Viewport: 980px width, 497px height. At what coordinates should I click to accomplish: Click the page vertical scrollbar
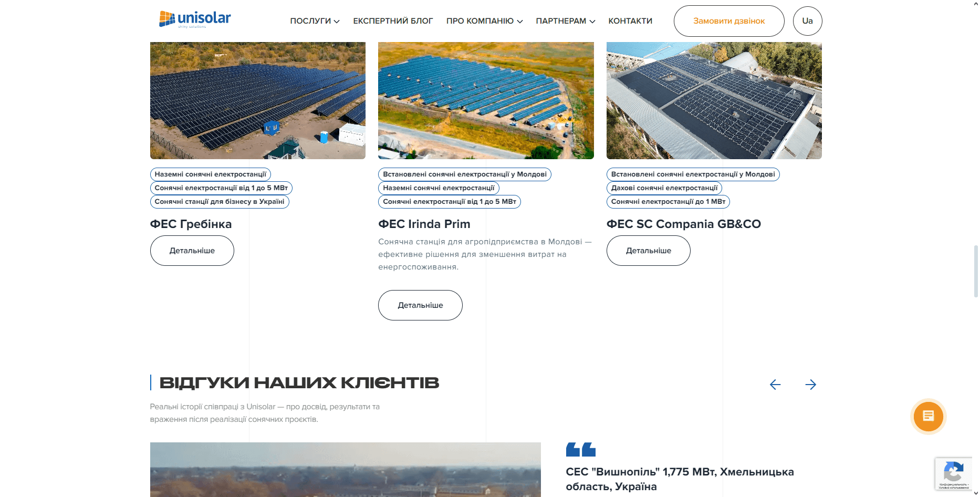click(x=976, y=271)
